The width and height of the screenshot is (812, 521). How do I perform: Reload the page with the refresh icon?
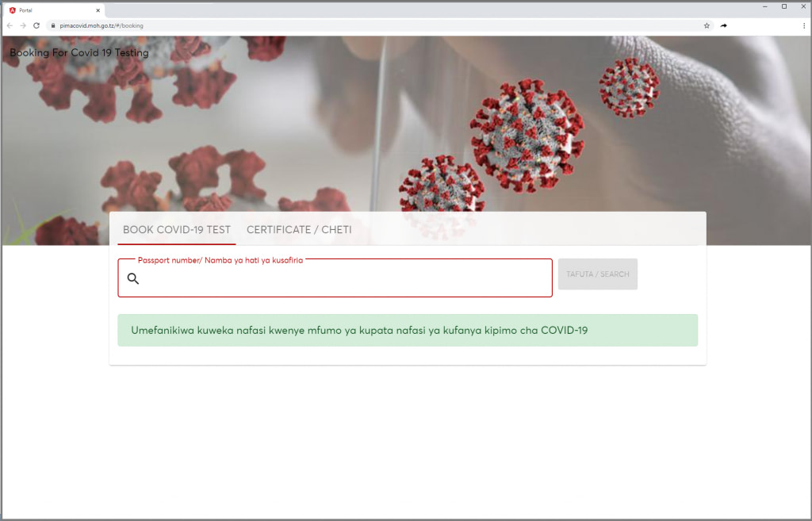[36, 25]
